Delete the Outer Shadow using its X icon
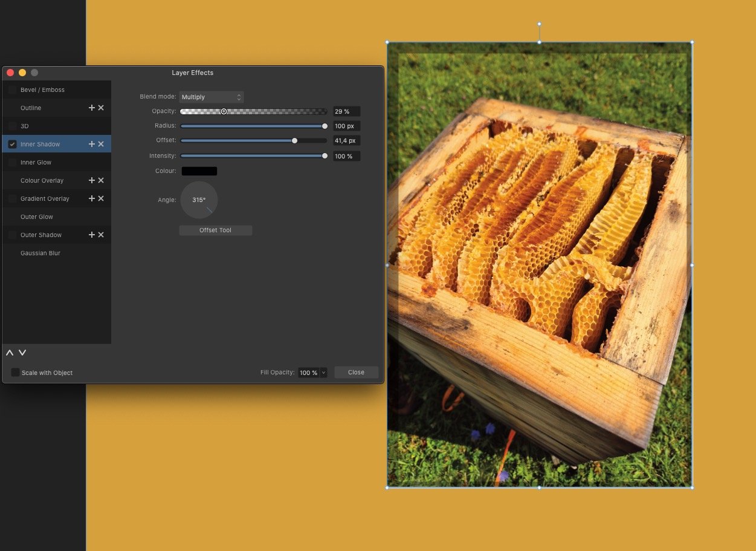The height and width of the screenshot is (551, 756). click(101, 235)
